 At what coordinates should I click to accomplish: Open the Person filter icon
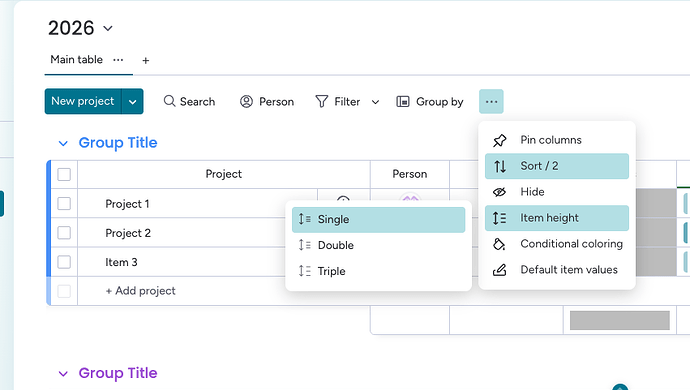(x=246, y=102)
